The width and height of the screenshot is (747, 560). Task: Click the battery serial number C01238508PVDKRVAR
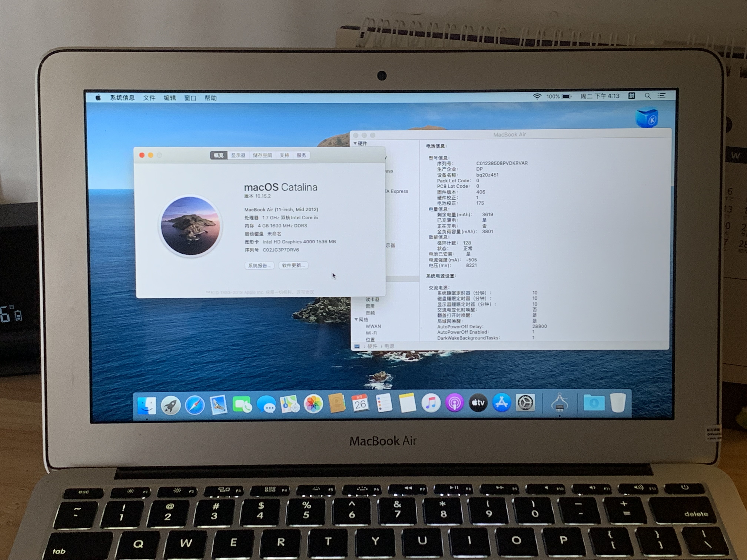[502, 163]
